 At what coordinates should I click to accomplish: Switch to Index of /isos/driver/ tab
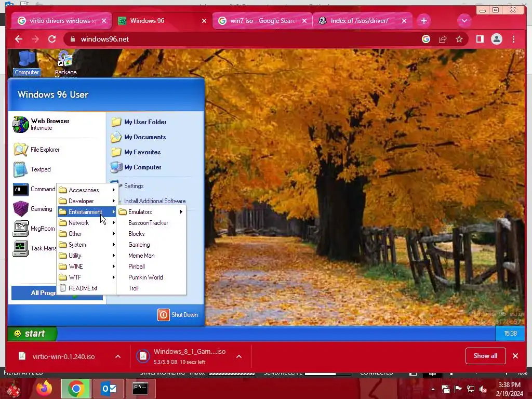[x=362, y=21]
